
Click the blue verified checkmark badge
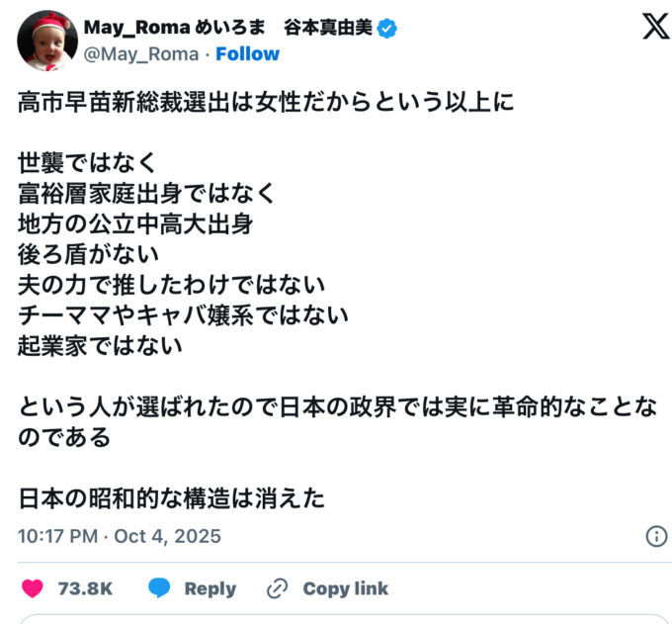point(388,29)
